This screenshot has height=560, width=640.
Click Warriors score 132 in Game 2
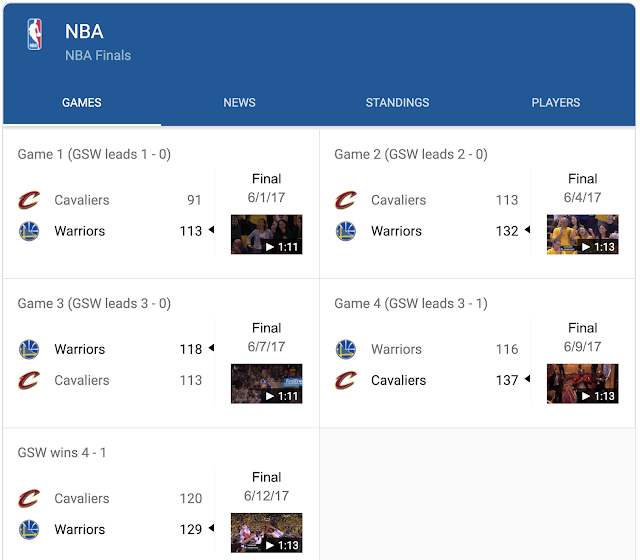tap(507, 231)
